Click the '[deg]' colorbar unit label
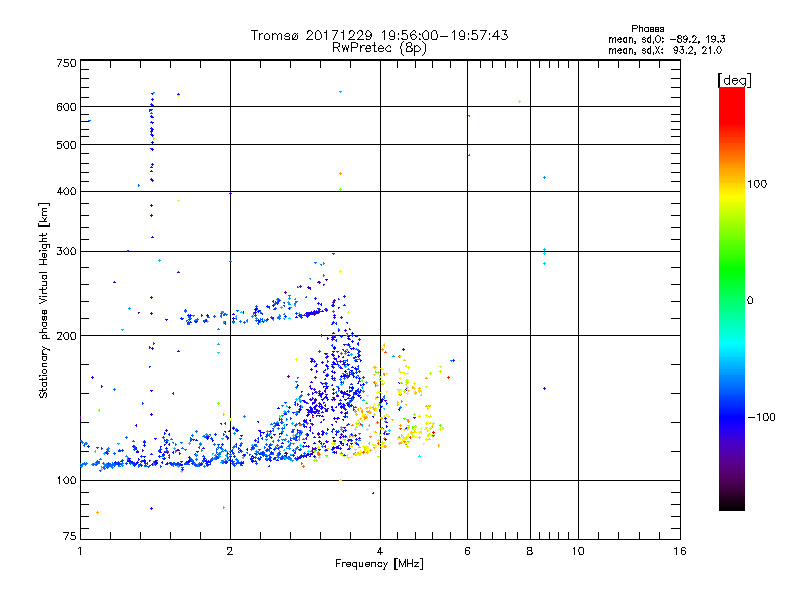 coord(734,80)
